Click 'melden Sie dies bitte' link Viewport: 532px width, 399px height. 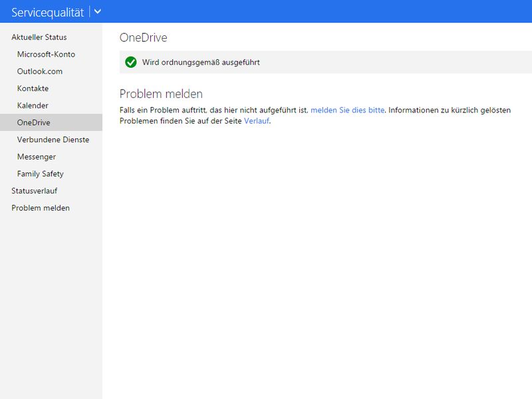[x=347, y=110]
